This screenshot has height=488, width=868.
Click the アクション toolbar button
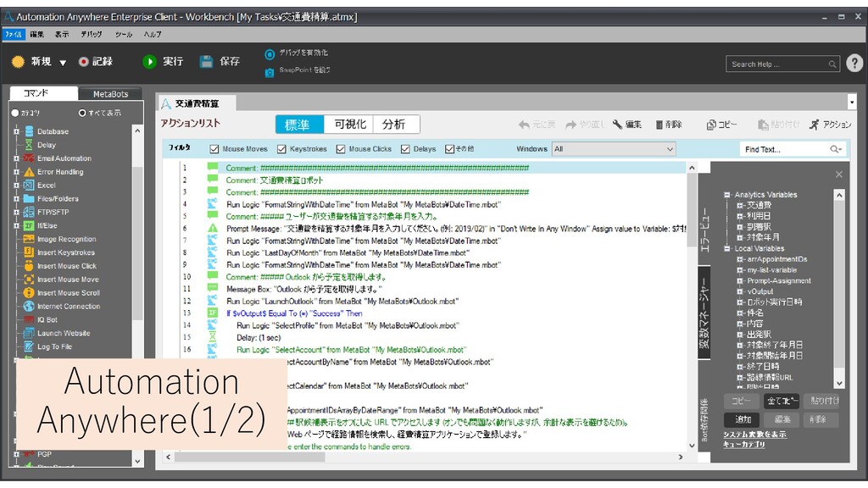click(x=831, y=125)
